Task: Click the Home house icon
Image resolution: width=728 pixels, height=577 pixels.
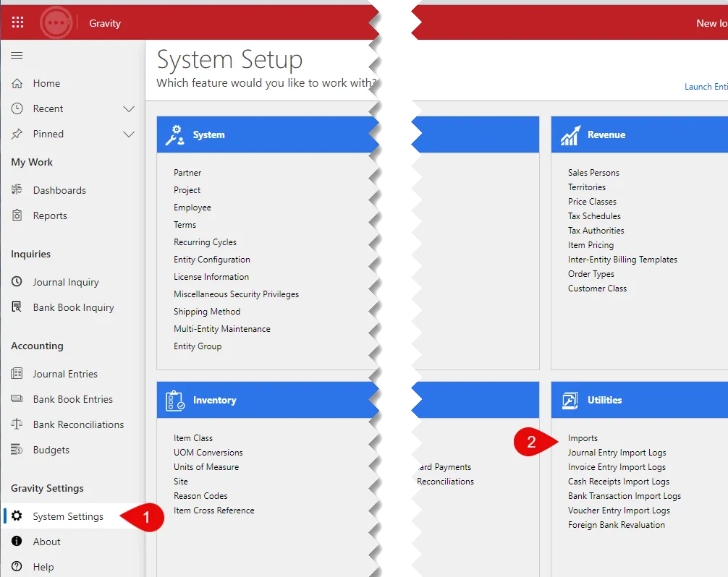Action: pyautogui.click(x=17, y=83)
